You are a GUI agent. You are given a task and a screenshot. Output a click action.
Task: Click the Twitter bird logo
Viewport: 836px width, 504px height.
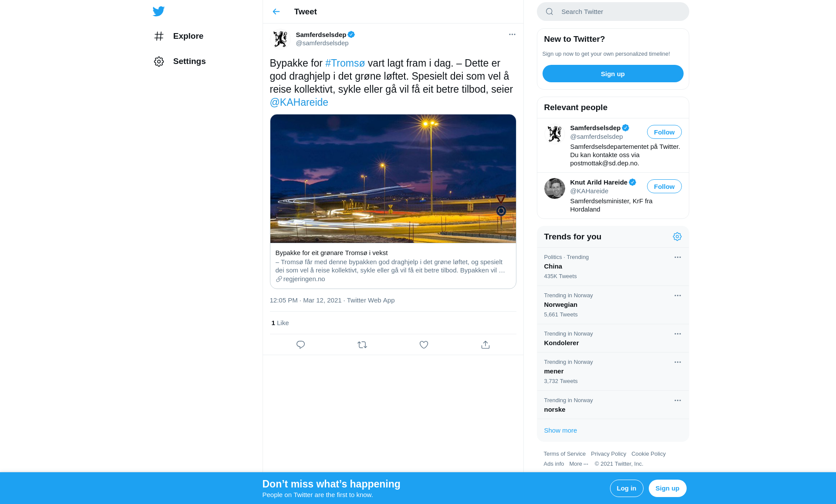click(158, 11)
